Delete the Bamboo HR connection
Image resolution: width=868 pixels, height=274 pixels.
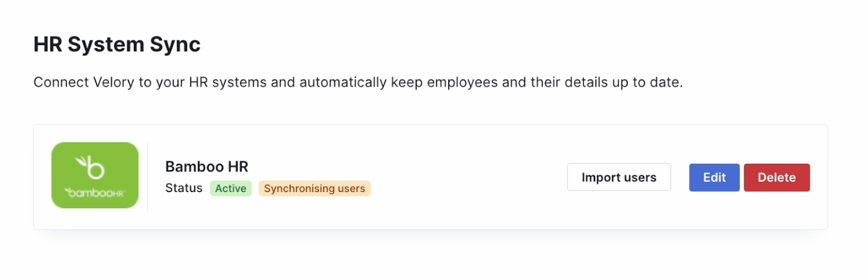(x=776, y=177)
